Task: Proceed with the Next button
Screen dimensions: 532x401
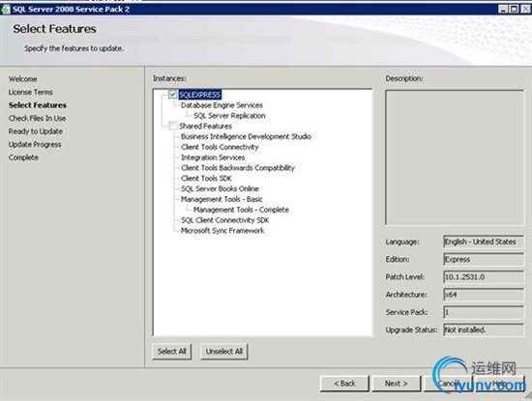Action: 396,384
